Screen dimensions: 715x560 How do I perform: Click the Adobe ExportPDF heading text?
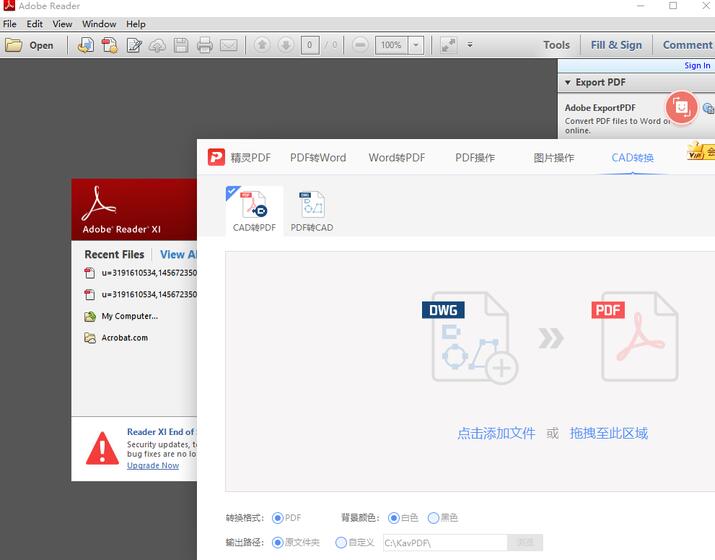(x=600, y=108)
